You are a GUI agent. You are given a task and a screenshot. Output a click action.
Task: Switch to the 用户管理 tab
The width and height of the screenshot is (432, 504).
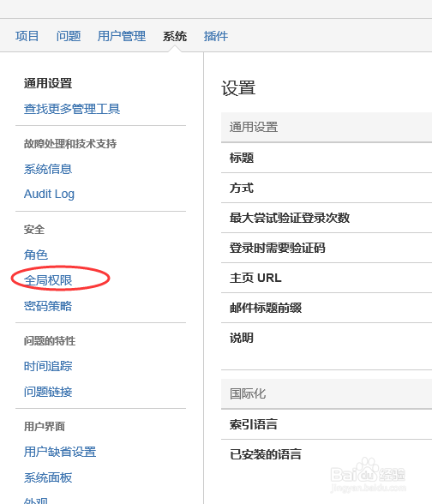pyautogui.click(x=122, y=36)
